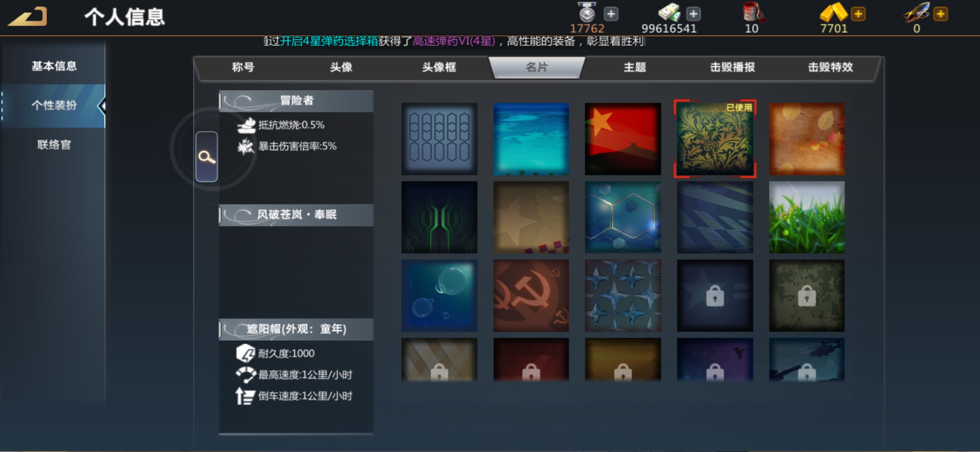Open 联络官 in the left sidebar
The width and height of the screenshot is (980, 452).
pos(54,145)
